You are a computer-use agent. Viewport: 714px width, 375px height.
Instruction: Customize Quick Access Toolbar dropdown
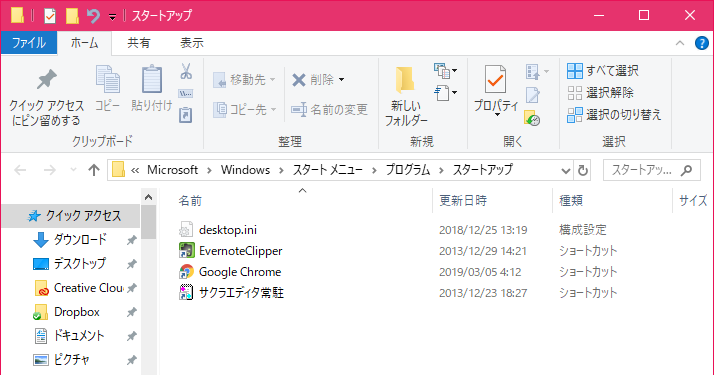112,17
